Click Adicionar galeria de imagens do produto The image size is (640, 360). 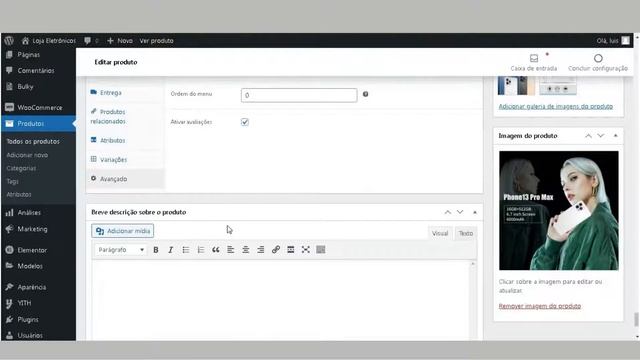556,107
